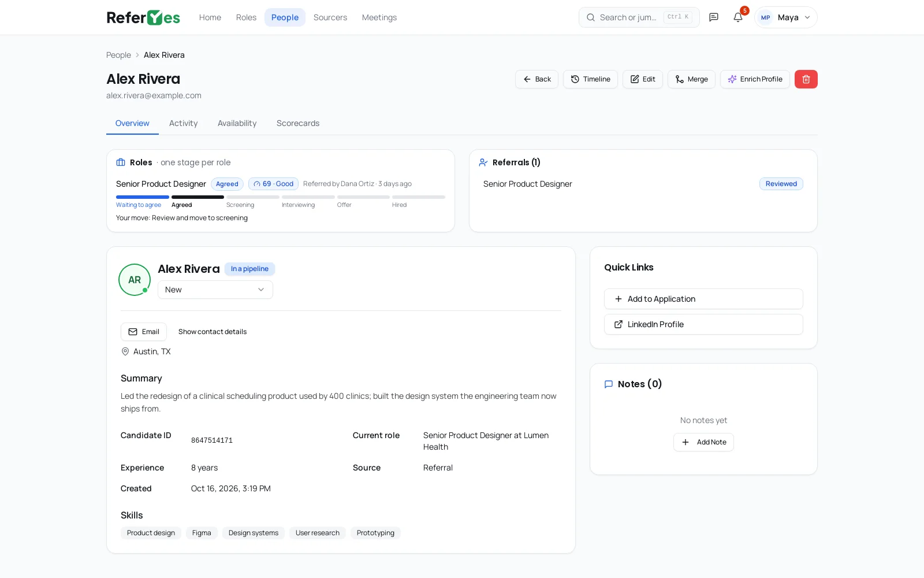This screenshot has width=924, height=578.
Task: Switch to the Activity tab
Action: 183,123
